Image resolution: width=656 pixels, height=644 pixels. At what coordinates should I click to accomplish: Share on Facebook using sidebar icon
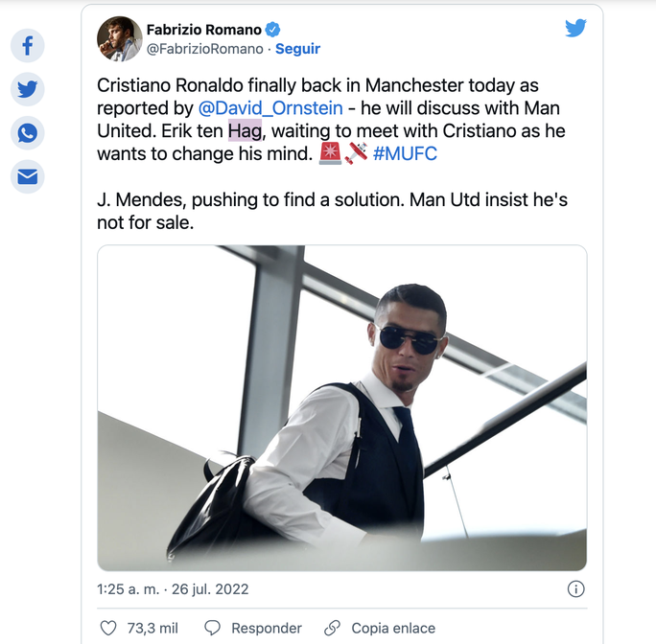point(27,45)
